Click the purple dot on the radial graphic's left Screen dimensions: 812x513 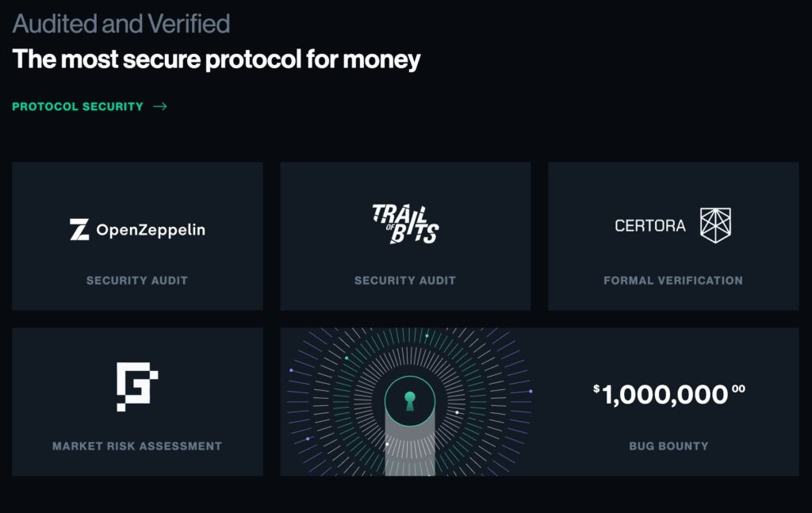click(x=291, y=370)
